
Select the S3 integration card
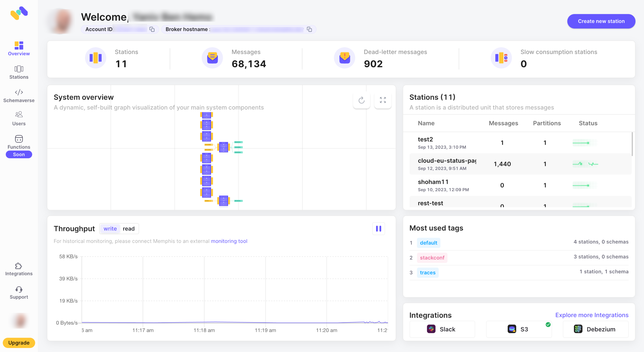[519, 329]
